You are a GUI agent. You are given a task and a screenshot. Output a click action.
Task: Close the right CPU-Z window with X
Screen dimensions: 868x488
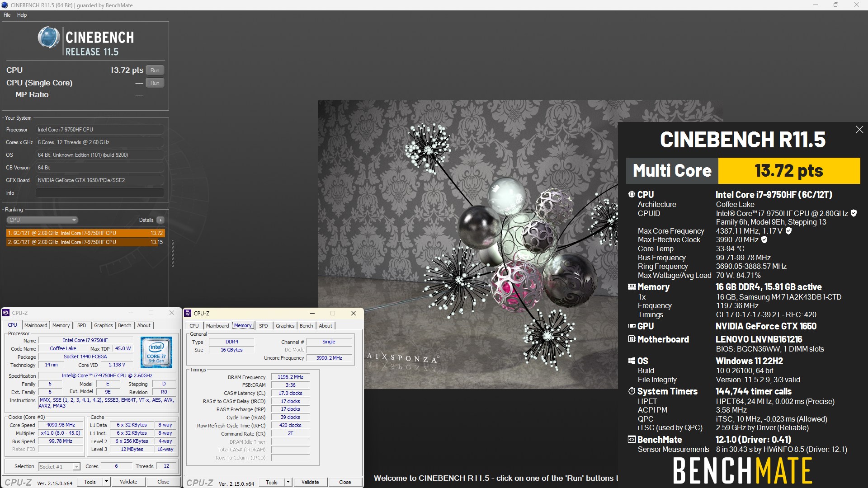354,313
